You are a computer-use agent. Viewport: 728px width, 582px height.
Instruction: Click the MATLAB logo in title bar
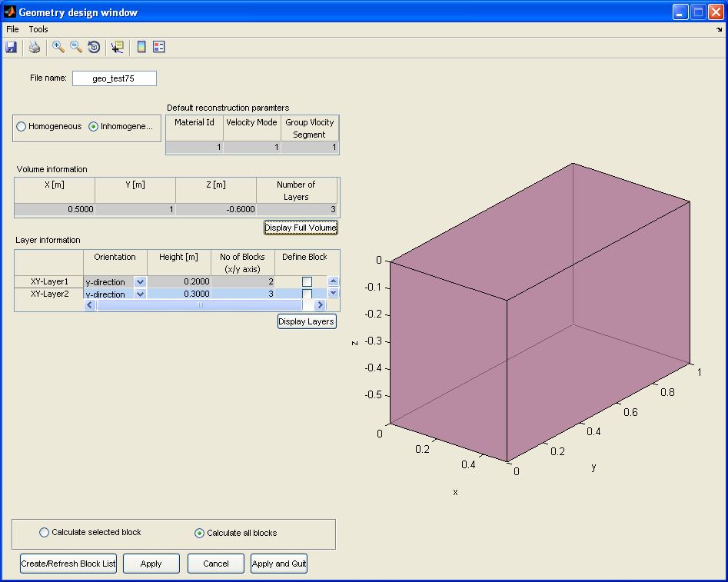tap(10, 12)
